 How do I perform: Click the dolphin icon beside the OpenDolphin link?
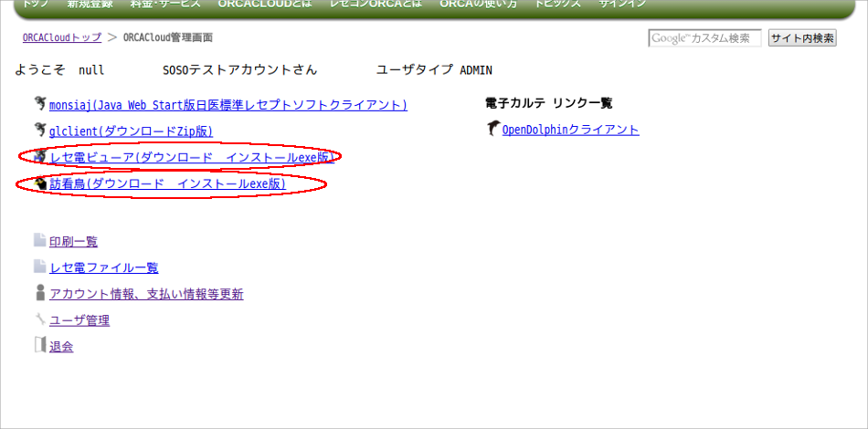[493, 129]
